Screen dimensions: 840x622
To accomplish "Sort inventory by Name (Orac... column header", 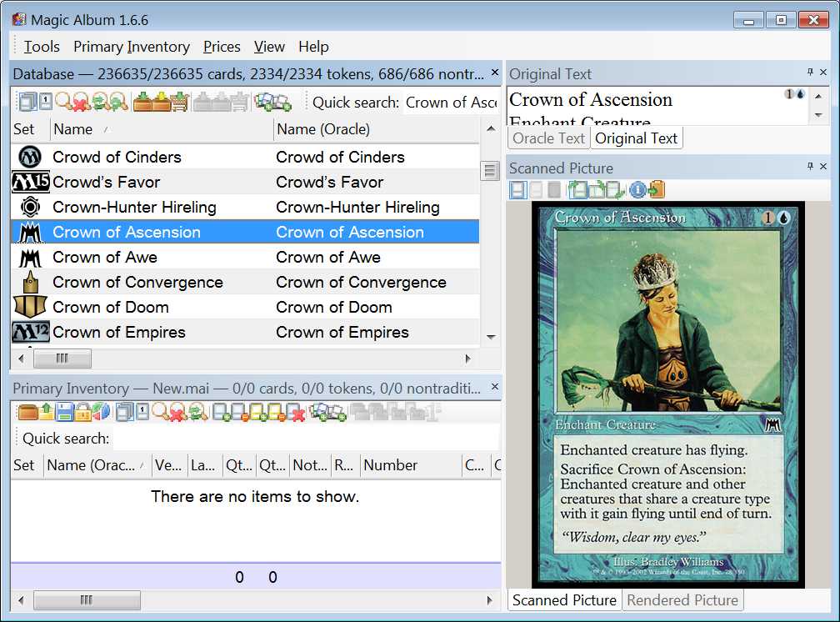I will (x=97, y=465).
